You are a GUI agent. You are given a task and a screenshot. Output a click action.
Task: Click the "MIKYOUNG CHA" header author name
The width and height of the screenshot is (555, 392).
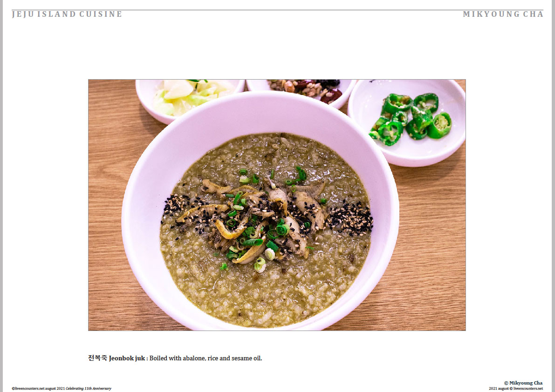point(503,14)
